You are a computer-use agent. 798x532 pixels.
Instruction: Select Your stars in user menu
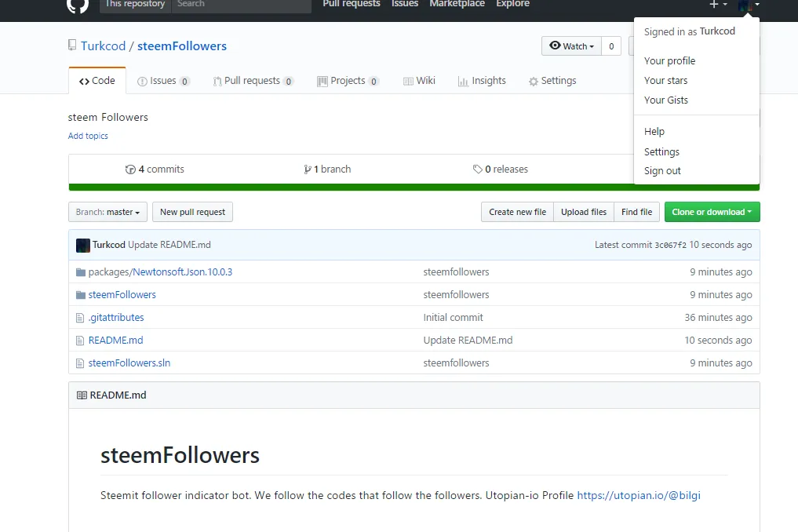click(x=665, y=81)
